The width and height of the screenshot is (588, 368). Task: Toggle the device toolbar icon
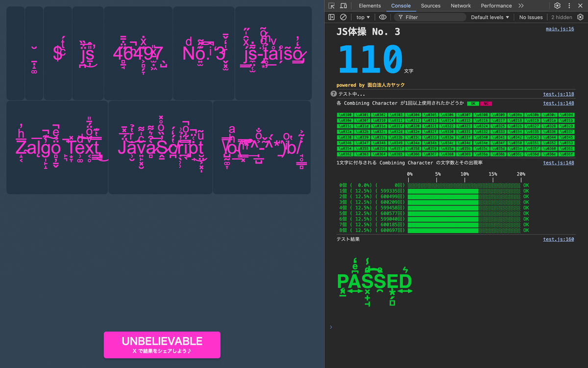click(x=343, y=6)
